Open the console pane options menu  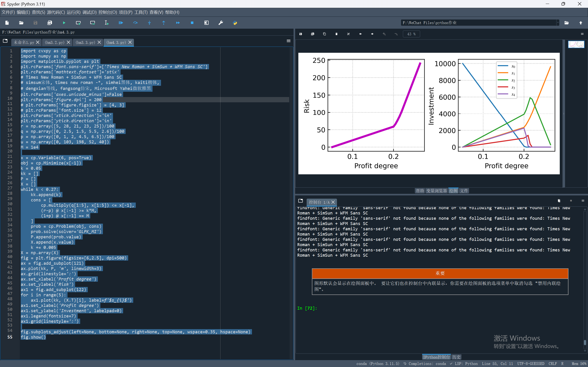pos(583,201)
